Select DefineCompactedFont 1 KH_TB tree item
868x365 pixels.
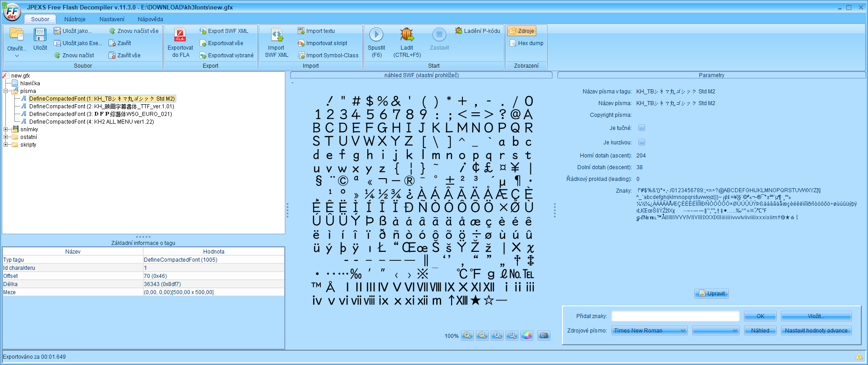tap(102, 99)
